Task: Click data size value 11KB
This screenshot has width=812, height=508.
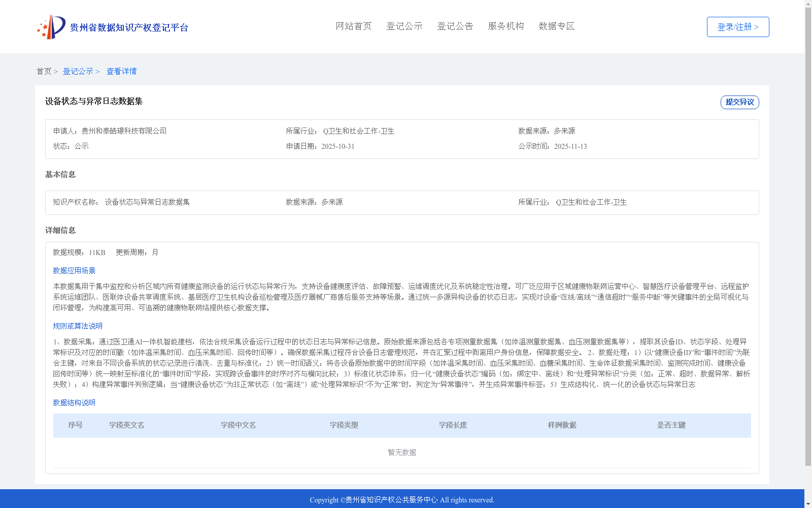Action: click(x=97, y=252)
